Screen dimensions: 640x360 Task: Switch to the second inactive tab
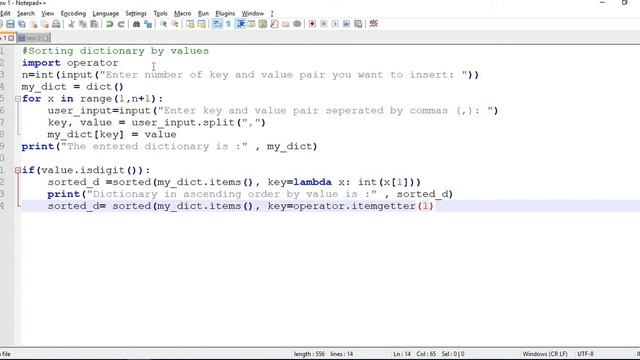coord(33,38)
